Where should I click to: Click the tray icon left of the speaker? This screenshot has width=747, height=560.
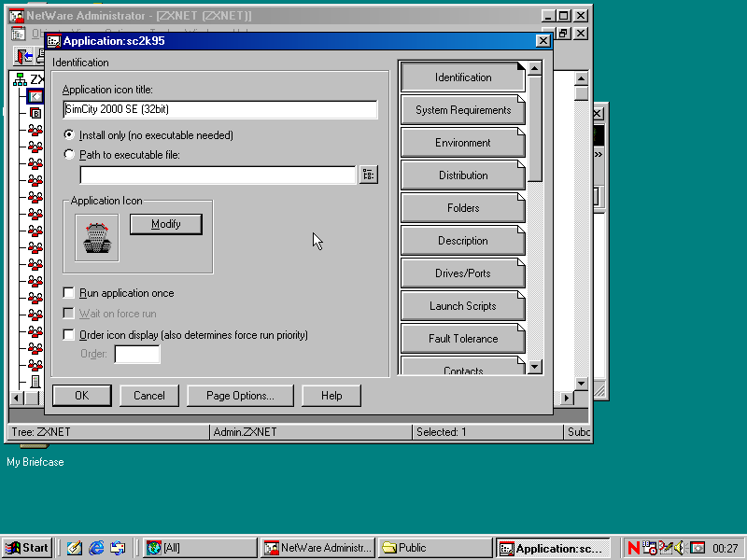665,548
